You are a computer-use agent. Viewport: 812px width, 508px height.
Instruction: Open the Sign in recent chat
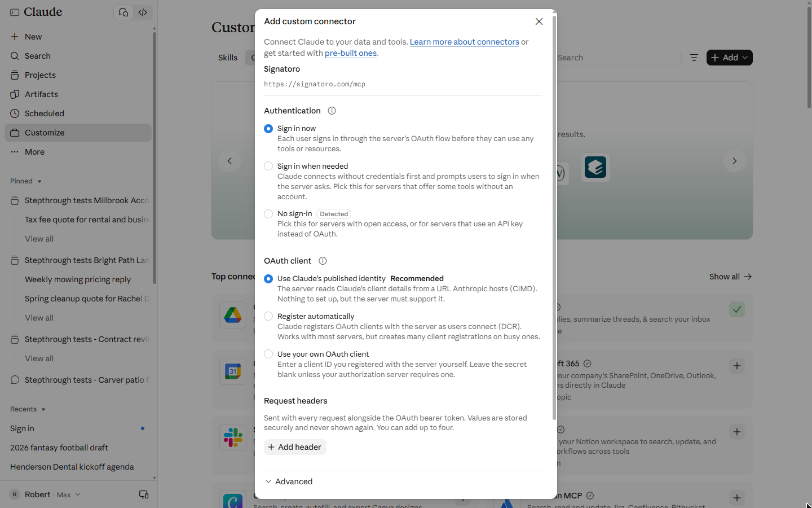pos(78,428)
